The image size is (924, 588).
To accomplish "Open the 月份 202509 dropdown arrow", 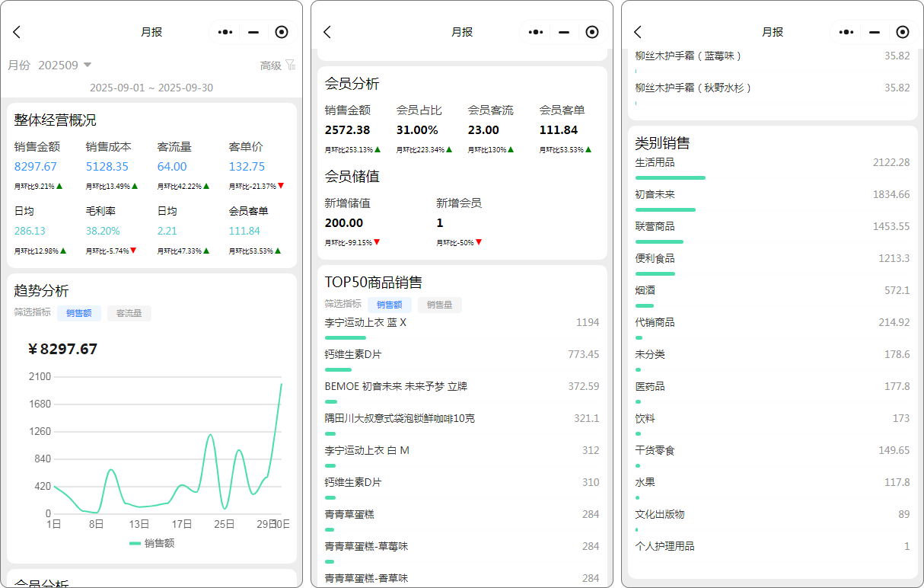I will 87,66.
